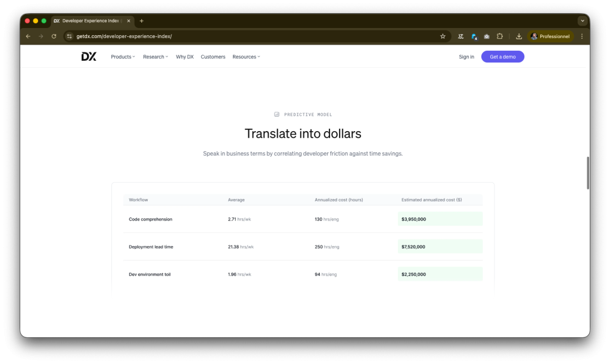Bookmark the page with the star icon
This screenshot has height=364, width=610.
tap(443, 36)
